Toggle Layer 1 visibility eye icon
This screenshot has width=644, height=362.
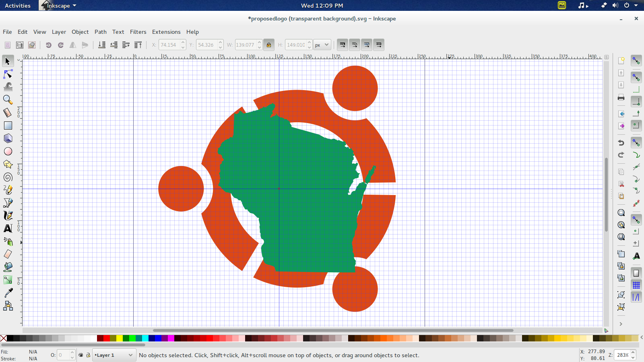coord(81,355)
